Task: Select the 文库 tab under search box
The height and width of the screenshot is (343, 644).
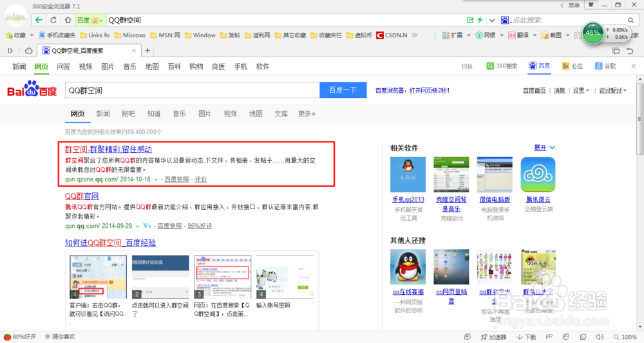Action: (281, 114)
